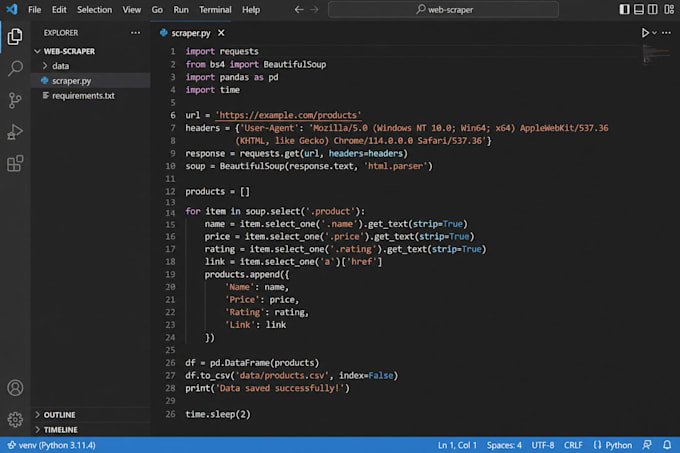Open the Selection menu
This screenshot has height=453, width=680.
94,10
